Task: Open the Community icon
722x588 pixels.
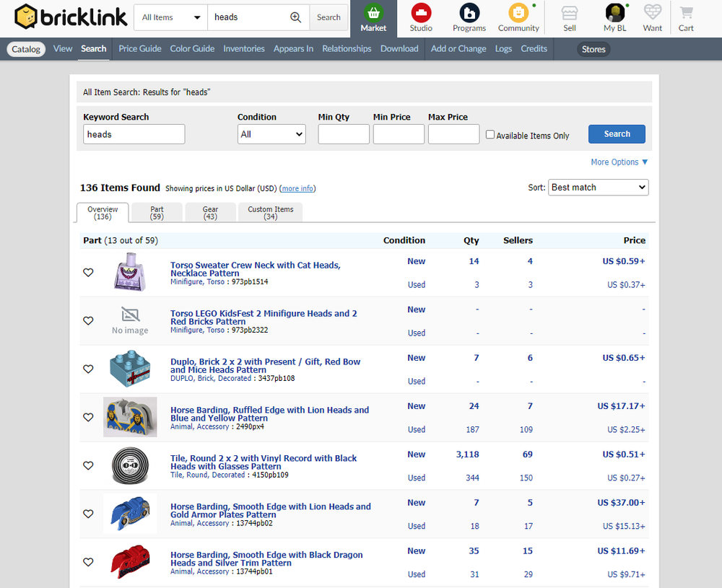Action: (518, 14)
